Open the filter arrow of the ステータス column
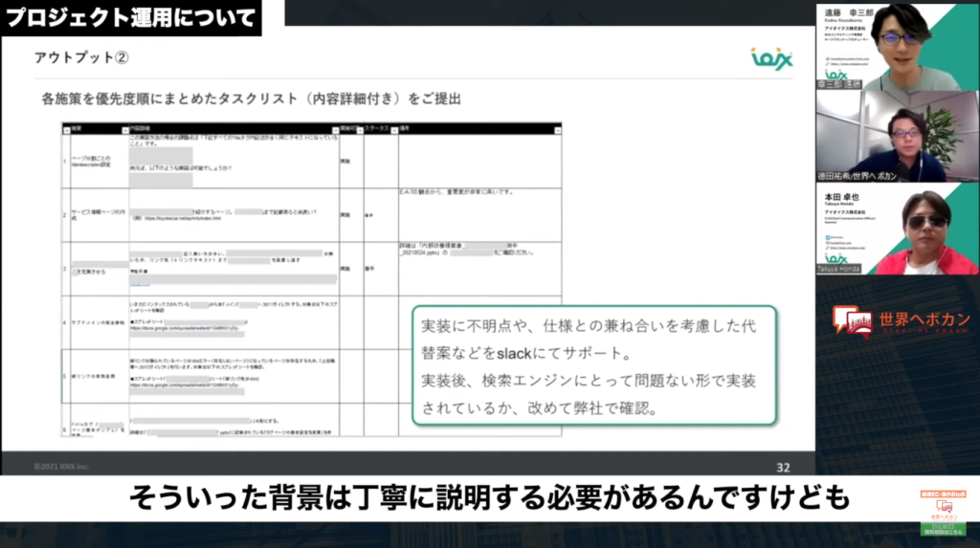Image resolution: width=980 pixels, height=548 pixels. pyautogui.click(x=394, y=131)
